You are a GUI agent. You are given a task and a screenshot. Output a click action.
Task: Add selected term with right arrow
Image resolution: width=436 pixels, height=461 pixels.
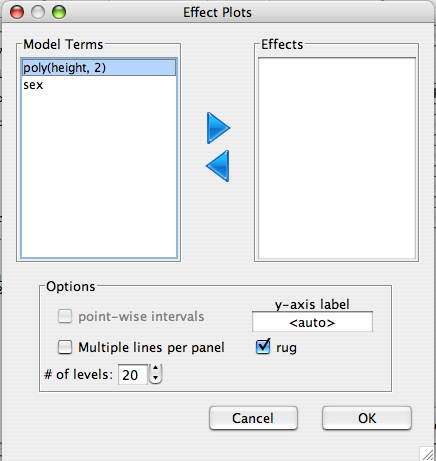point(218,128)
